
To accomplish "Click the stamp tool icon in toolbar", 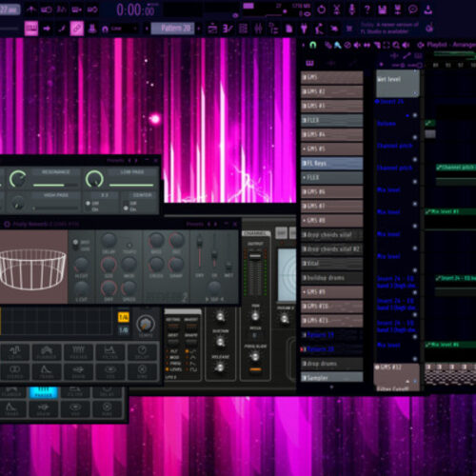I will [92, 29].
